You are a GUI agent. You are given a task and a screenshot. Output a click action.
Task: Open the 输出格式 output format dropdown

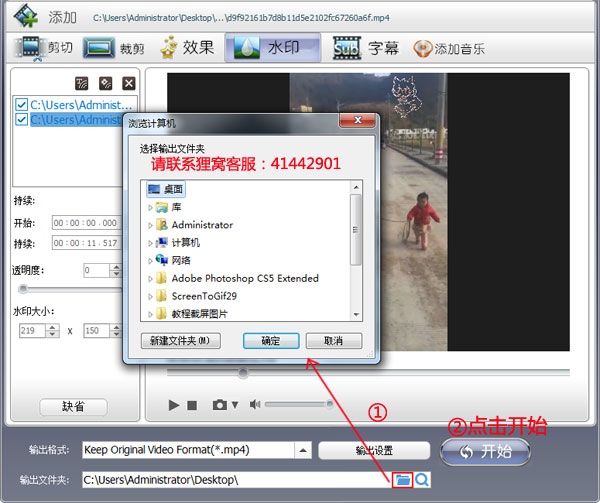(303, 450)
